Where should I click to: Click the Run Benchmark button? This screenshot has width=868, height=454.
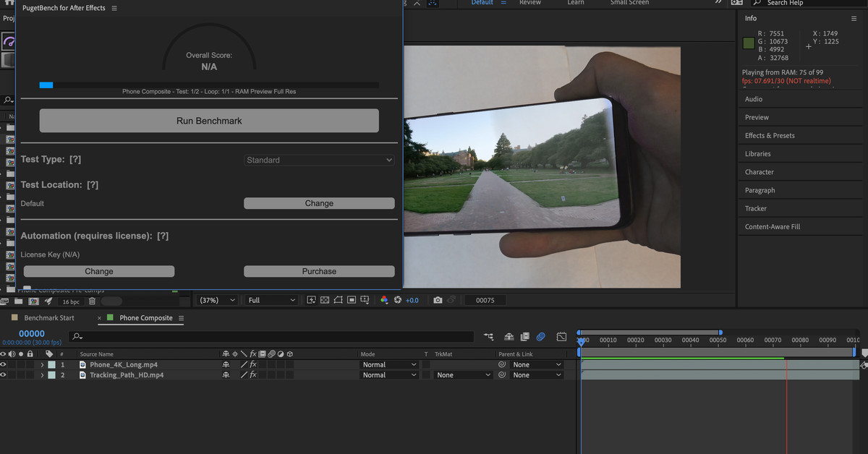tap(209, 121)
